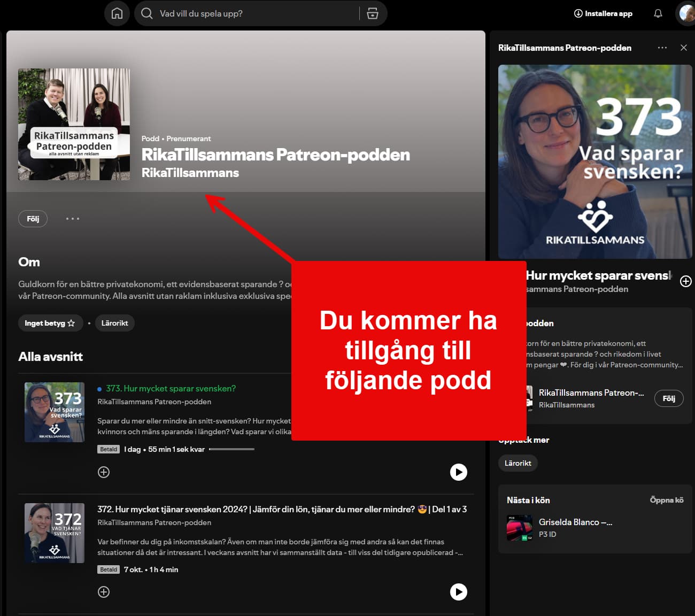Click podcast cover art in header
The width and height of the screenshot is (695, 616).
[x=74, y=124]
